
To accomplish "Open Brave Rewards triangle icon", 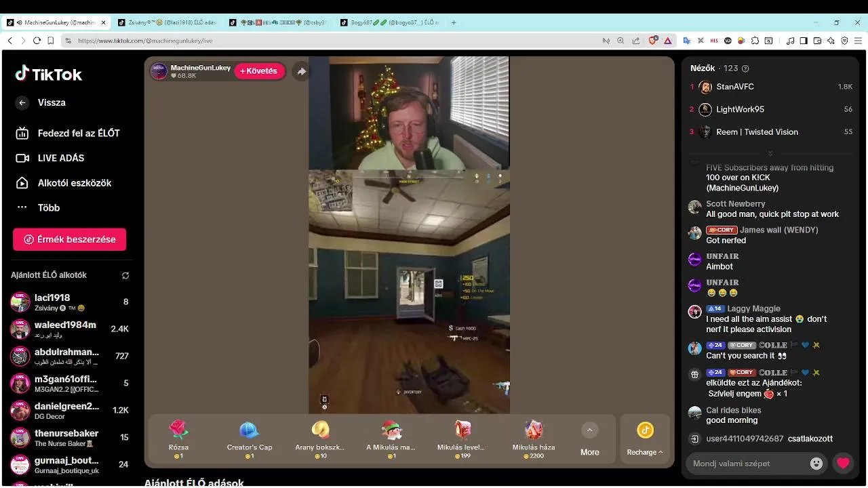I will (667, 41).
